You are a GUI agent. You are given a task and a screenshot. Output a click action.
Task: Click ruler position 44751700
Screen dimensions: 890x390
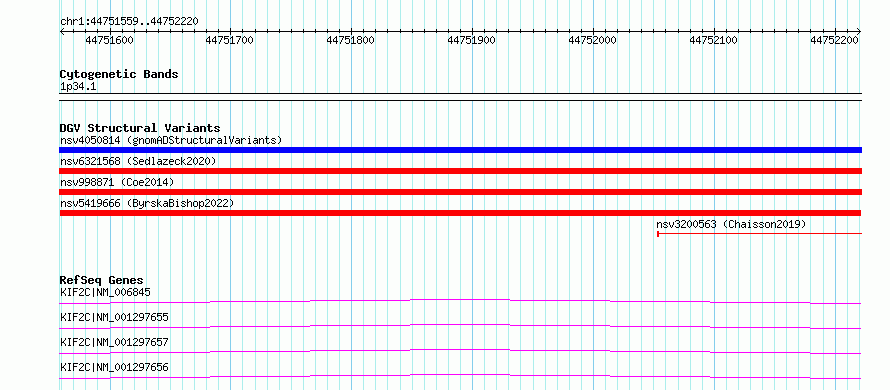[230, 40]
